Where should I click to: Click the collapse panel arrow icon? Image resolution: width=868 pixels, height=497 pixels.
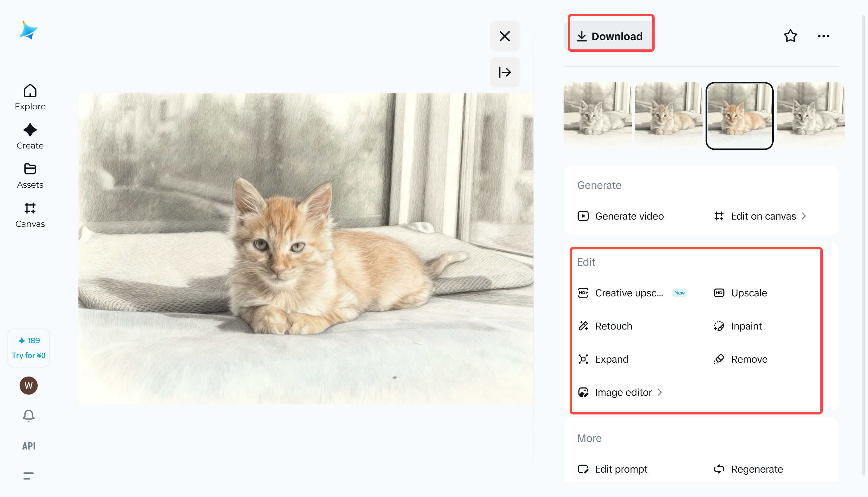tap(504, 72)
